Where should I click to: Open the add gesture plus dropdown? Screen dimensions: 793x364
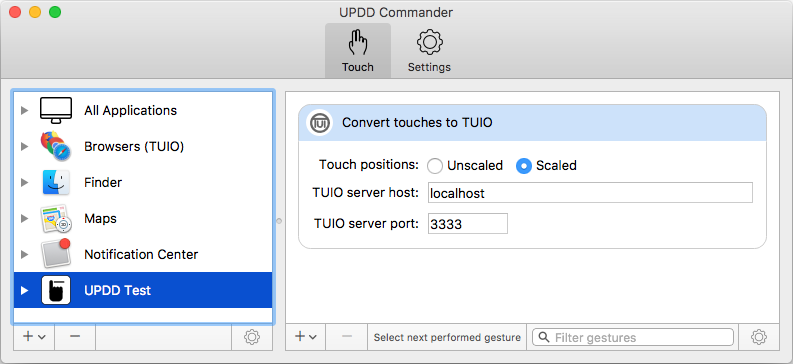pyautogui.click(x=306, y=337)
